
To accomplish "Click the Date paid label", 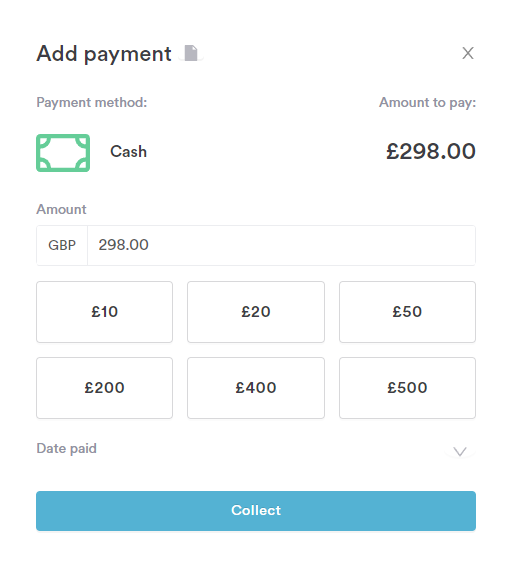I will coord(67,448).
